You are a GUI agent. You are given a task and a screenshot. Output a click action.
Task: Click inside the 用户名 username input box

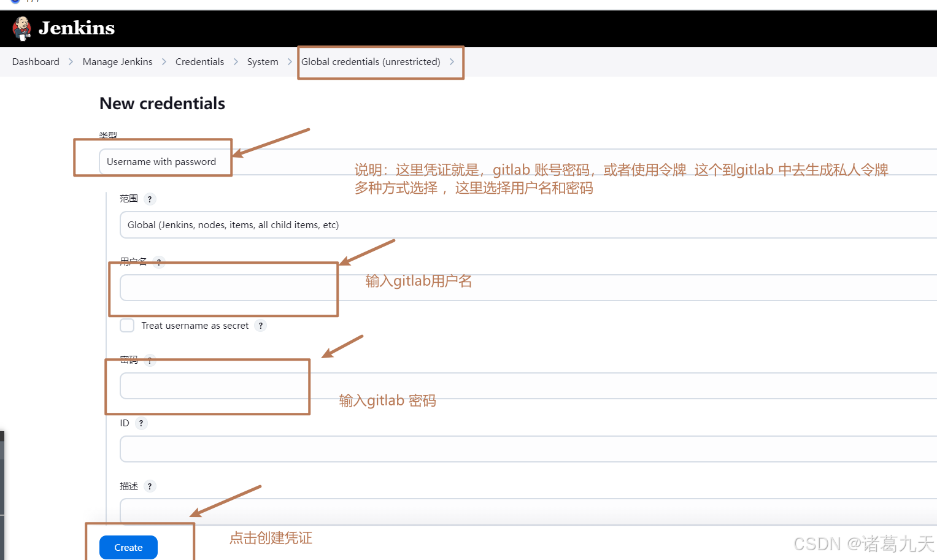(224, 288)
